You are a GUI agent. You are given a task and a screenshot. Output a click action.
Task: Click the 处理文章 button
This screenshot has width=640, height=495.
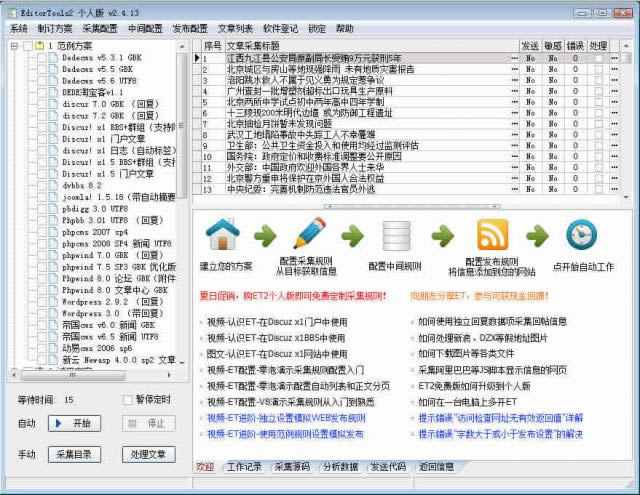click(149, 454)
